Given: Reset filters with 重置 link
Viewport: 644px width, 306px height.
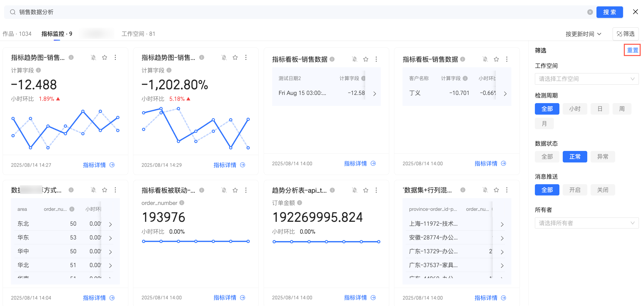Looking at the screenshot, I should coord(632,50).
